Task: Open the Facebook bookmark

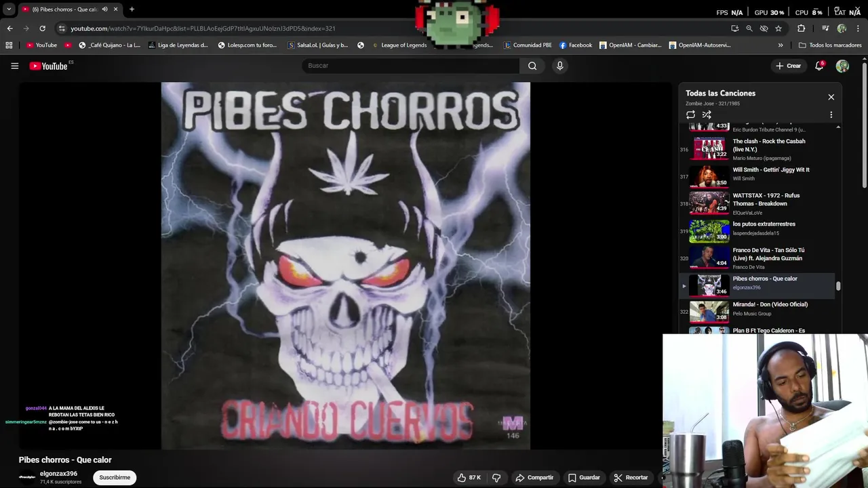Action: (x=576, y=45)
